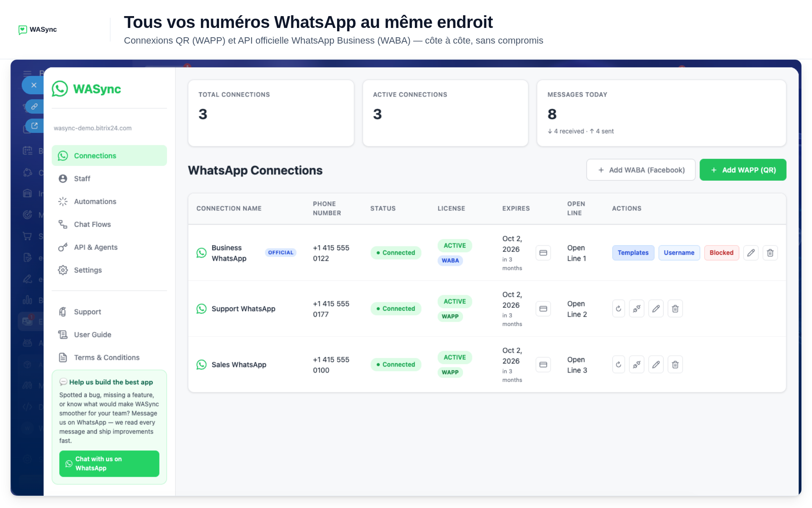Disconnect the Sales WhatsApp plug icon
The image size is (812, 508).
click(636, 364)
